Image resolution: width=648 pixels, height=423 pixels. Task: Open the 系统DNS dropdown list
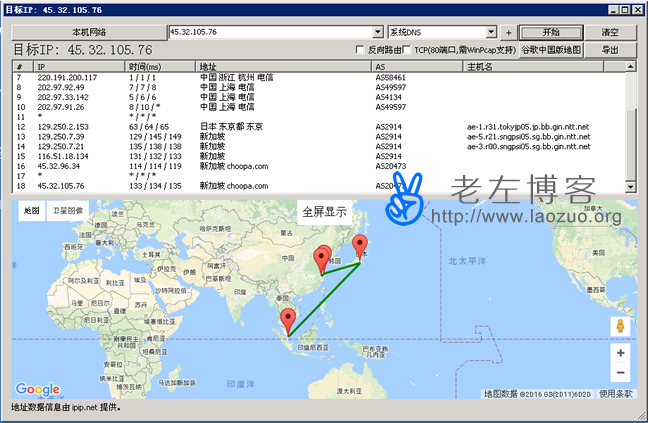pos(491,33)
